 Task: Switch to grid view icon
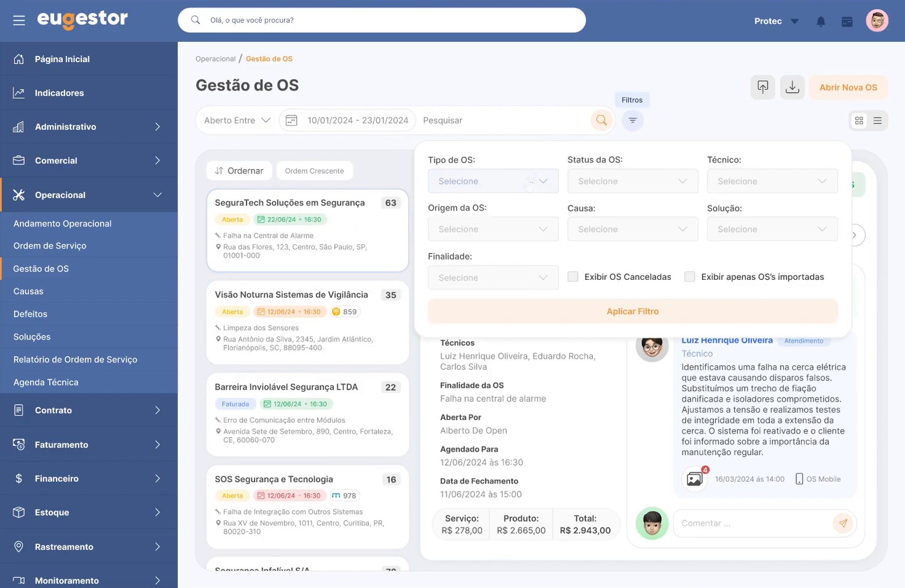pos(859,120)
